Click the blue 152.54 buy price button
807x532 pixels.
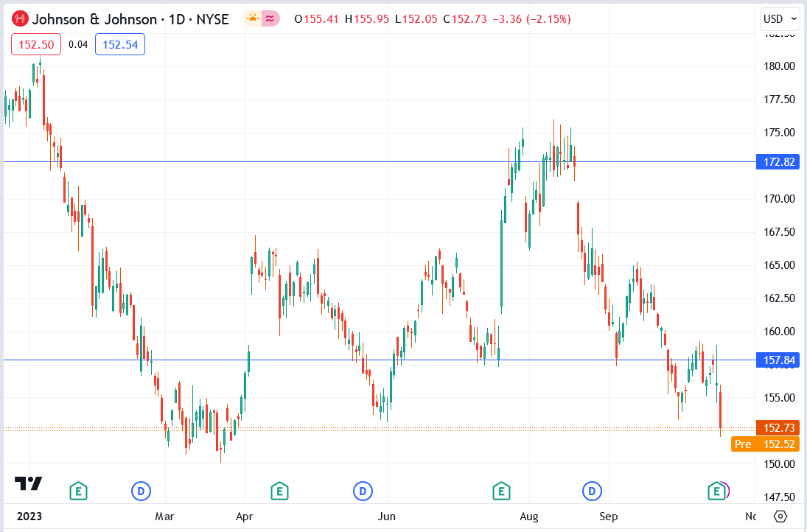pyautogui.click(x=120, y=45)
